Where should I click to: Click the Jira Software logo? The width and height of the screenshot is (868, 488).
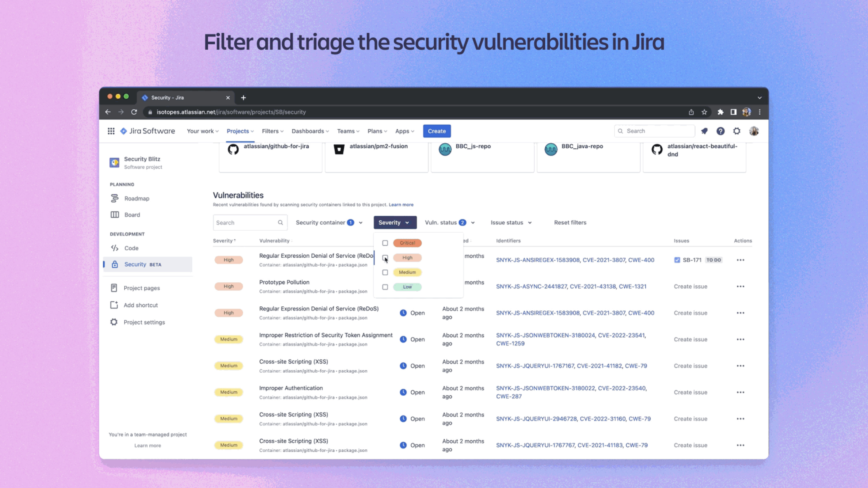148,131
